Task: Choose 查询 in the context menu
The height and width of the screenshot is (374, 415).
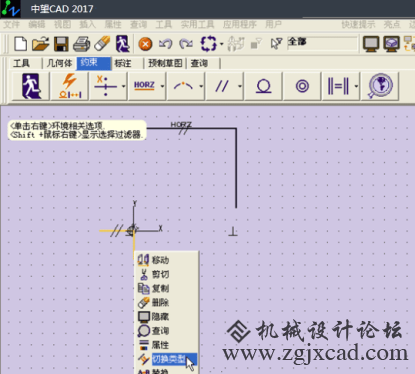Action: (167, 331)
